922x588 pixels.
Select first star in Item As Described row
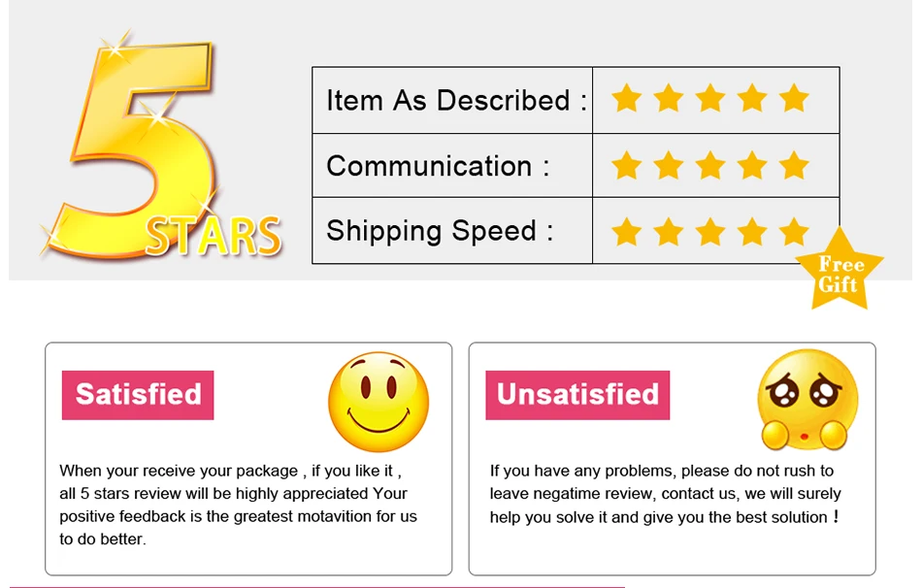(x=626, y=98)
